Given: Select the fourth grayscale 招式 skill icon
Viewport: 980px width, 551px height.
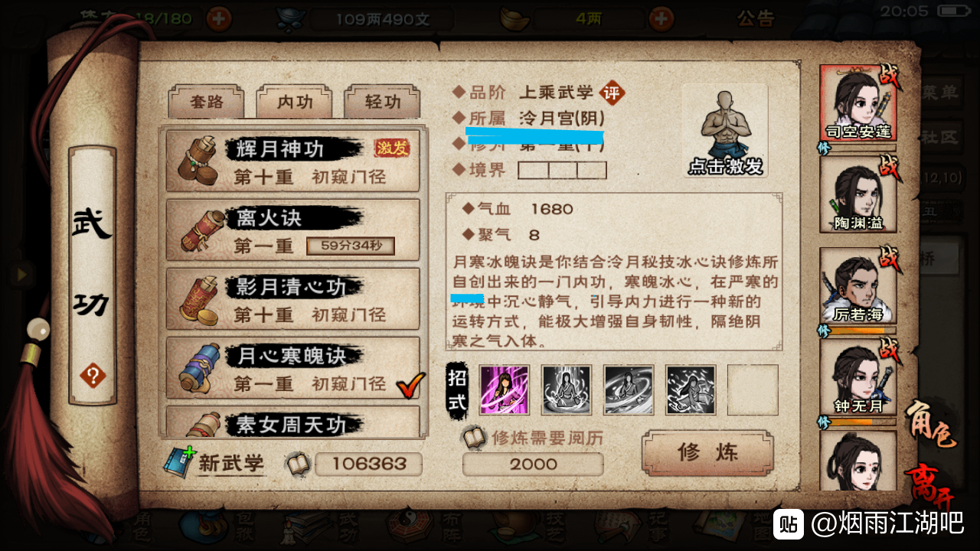Looking at the screenshot, I should point(691,390).
